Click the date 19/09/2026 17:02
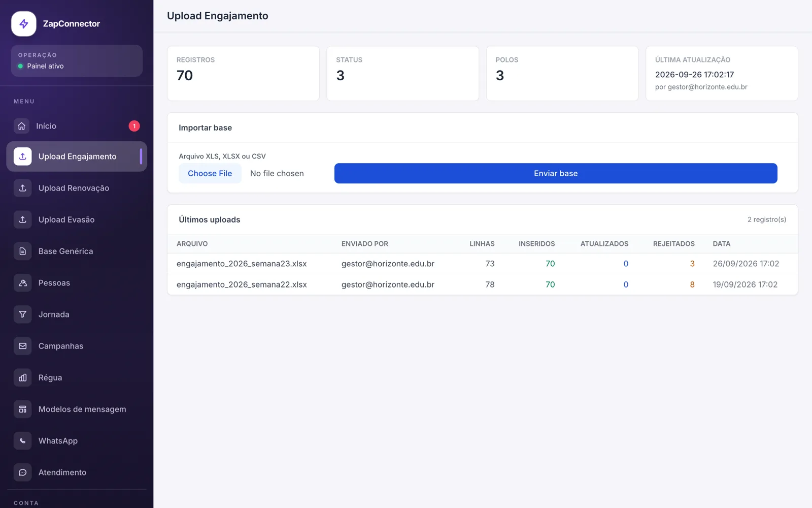 745,284
